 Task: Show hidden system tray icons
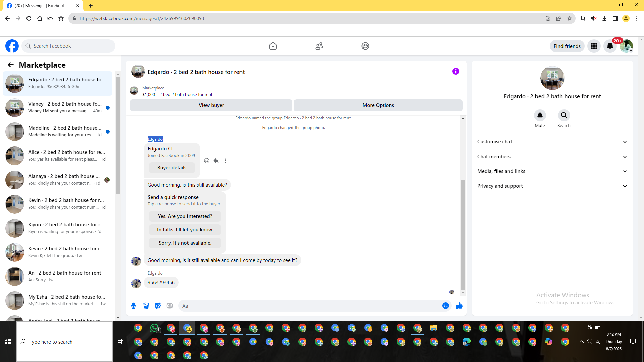tap(581, 342)
